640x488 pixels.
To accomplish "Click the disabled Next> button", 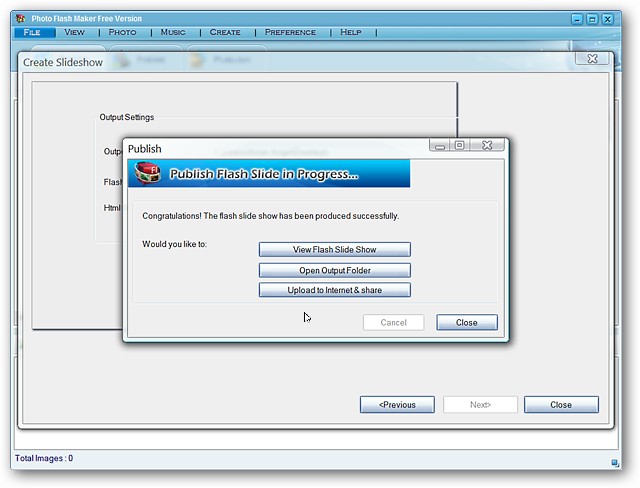I will tap(480, 404).
